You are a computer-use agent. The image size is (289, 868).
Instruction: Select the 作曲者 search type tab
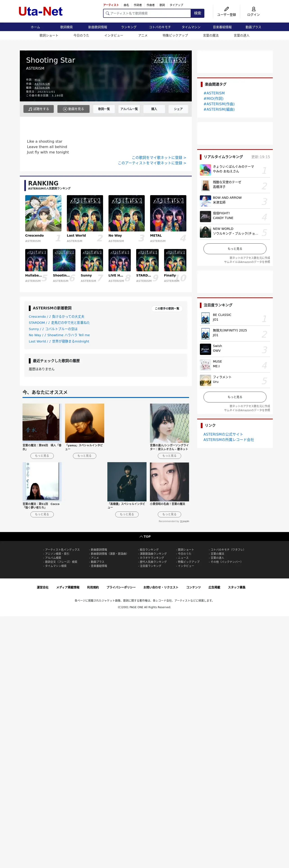(x=150, y=5)
